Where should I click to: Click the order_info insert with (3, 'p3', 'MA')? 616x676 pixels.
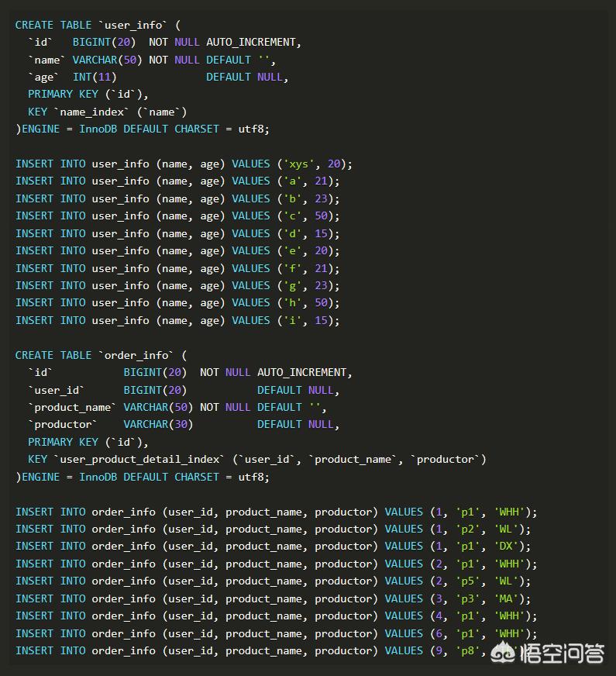(x=273, y=598)
